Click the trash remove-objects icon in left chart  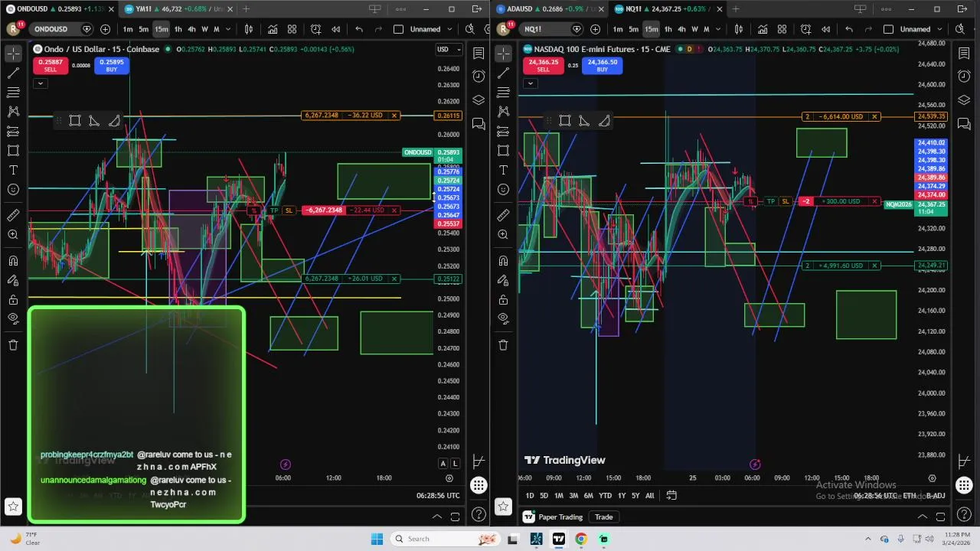coord(13,345)
